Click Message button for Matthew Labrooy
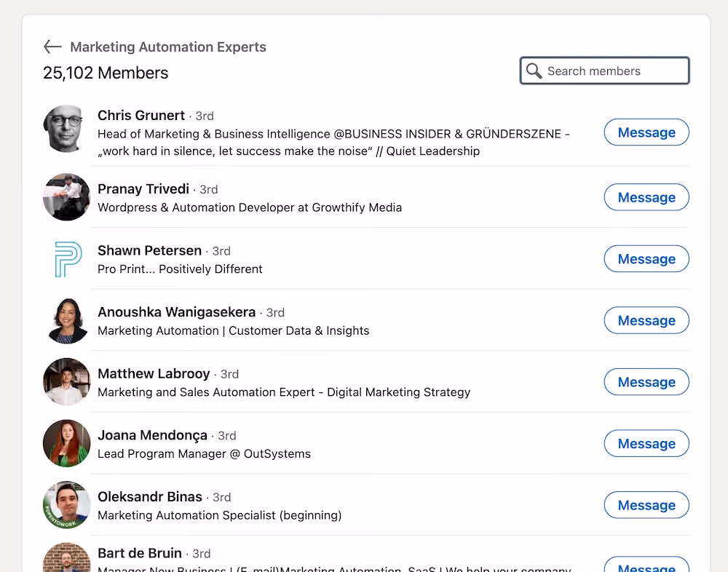The width and height of the screenshot is (728, 572). pos(646,381)
